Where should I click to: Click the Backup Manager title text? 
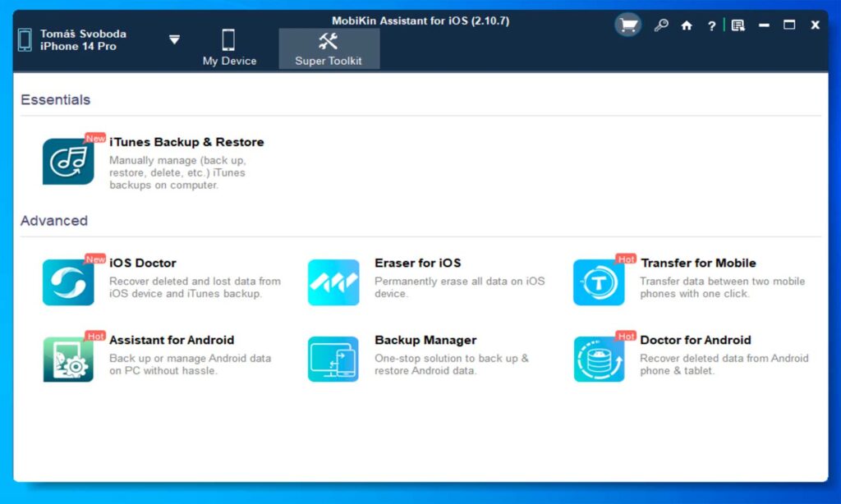point(425,340)
